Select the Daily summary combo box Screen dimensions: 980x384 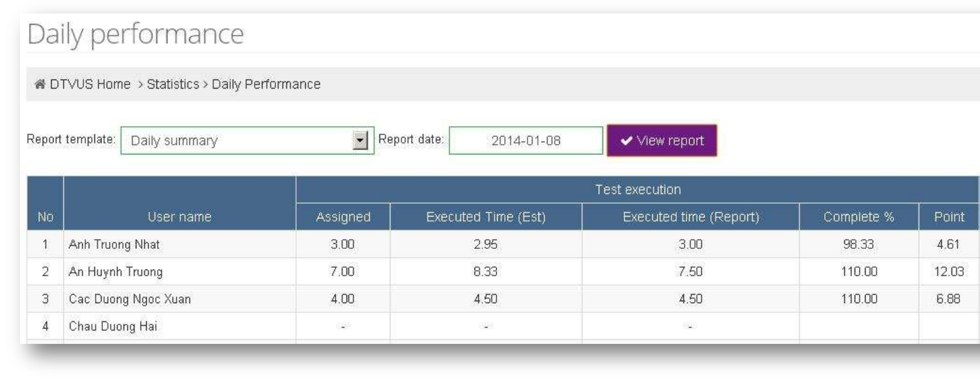(239, 141)
